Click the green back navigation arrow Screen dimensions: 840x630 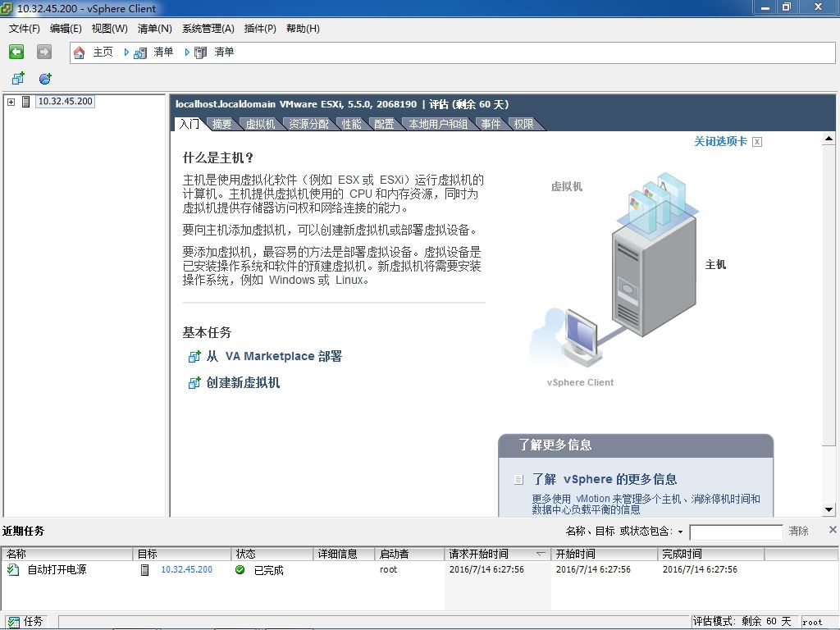tap(16, 52)
